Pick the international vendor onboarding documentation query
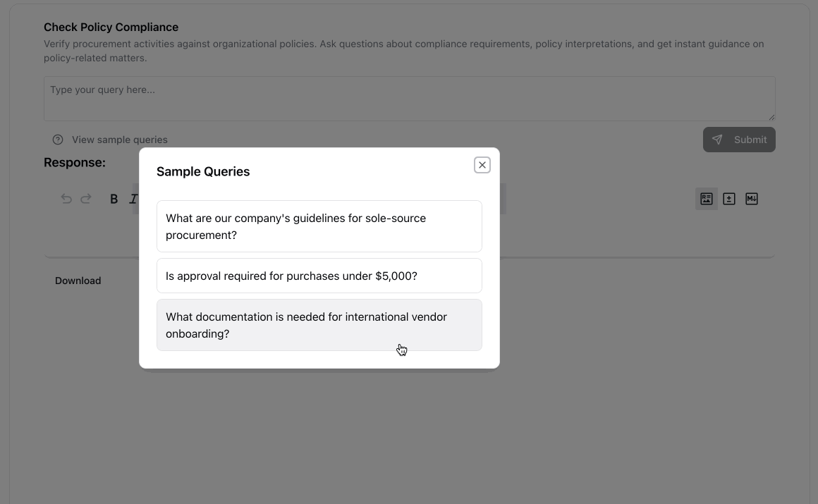Image resolution: width=818 pixels, height=504 pixels. coord(319,325)
